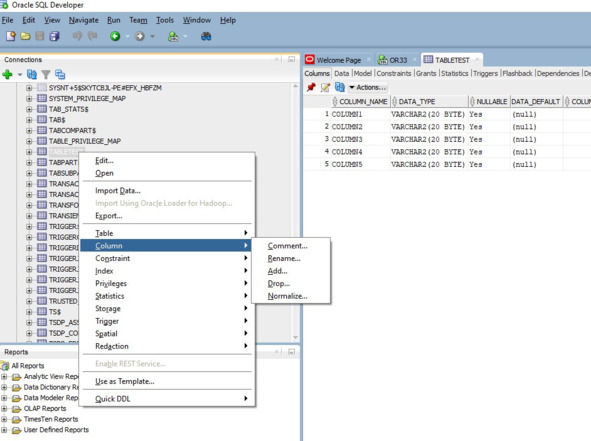
Task: Expand the OLAP Reports folder
Action: tap(4, 409)
